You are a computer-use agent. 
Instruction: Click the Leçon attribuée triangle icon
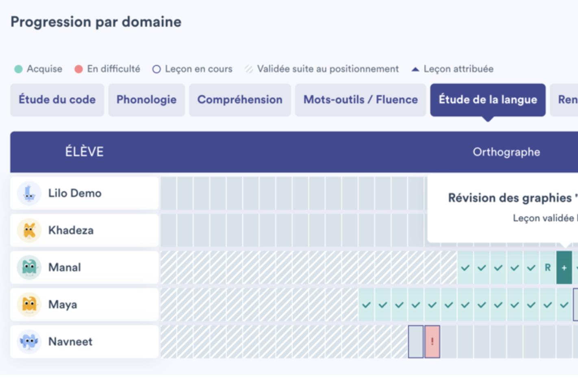[415, 69]
